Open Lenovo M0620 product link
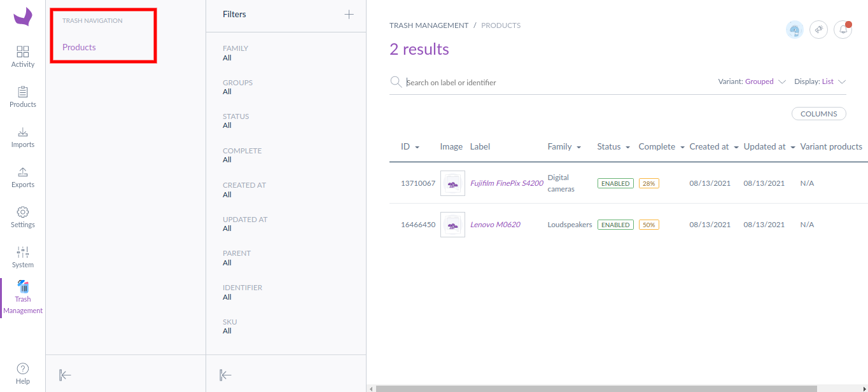The width and height of the screenshot is (868, 392). tap(495, 225)
